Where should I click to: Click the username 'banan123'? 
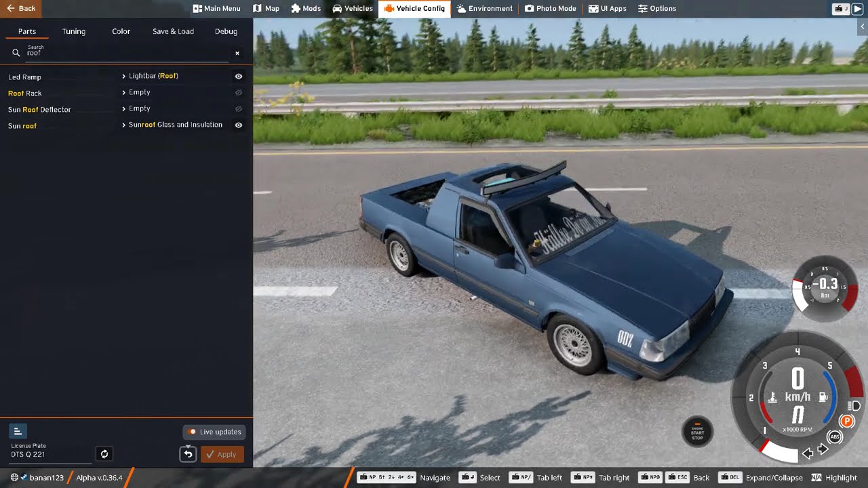tap(47, 478)
